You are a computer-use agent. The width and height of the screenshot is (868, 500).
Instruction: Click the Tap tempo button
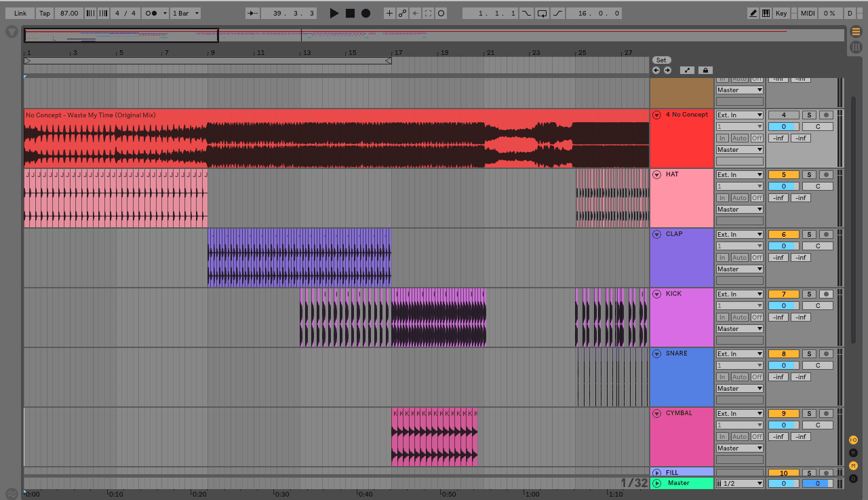[x=45, y=13]
